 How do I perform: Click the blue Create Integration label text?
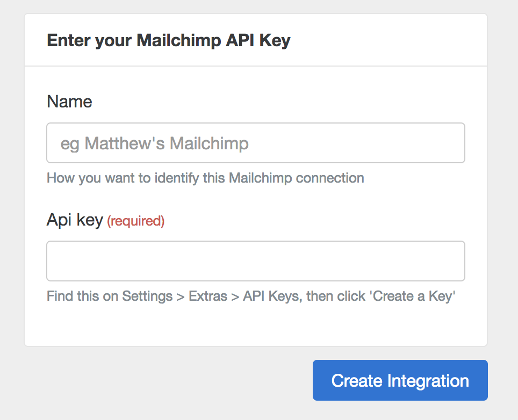(x=400, y=380)
